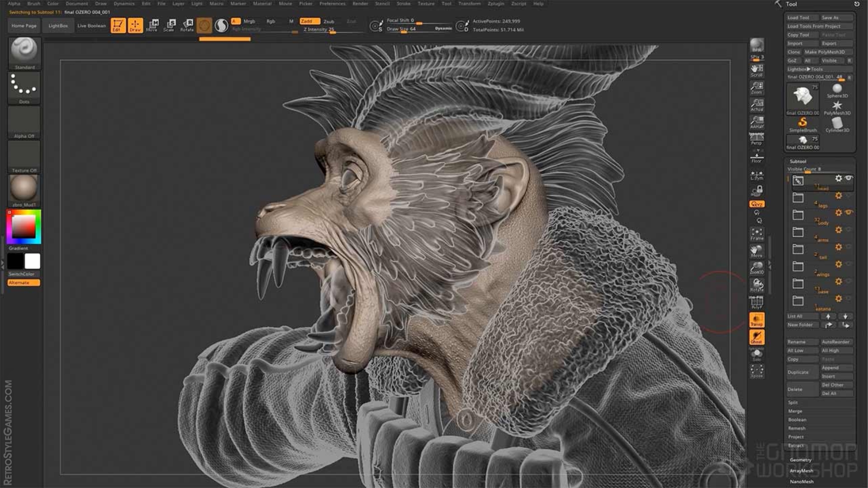Select the Cylinder3D primitive
Image resolution: width=868 pixels, height=488 pixels.
click(838, 123)
